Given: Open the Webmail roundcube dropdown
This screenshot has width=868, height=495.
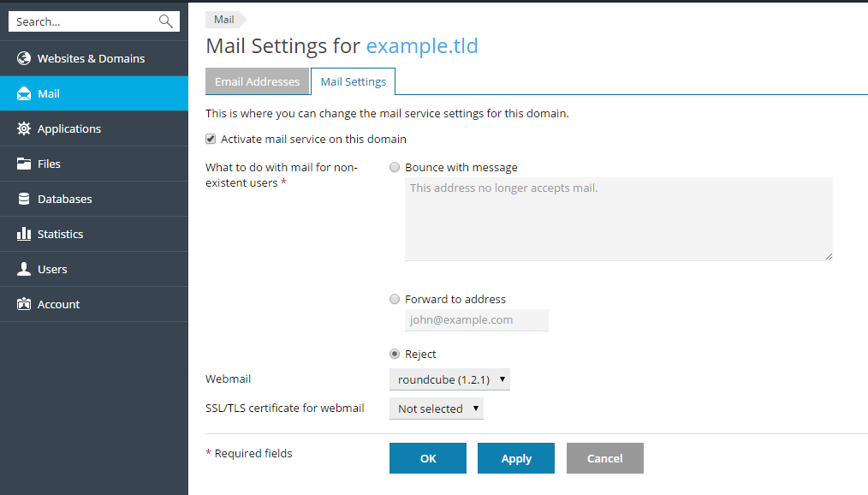Looking at the screenshot, I should click(x=449, y=379).
